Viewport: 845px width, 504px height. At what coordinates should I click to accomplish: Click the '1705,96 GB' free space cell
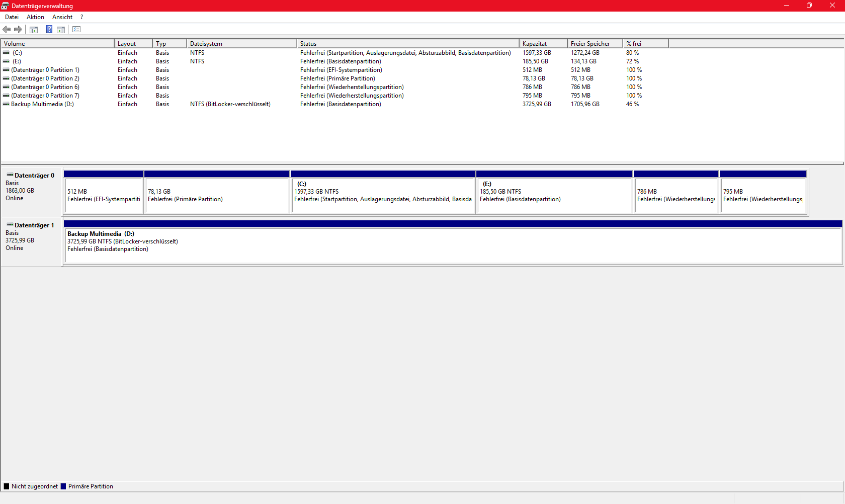click(585, 104)
